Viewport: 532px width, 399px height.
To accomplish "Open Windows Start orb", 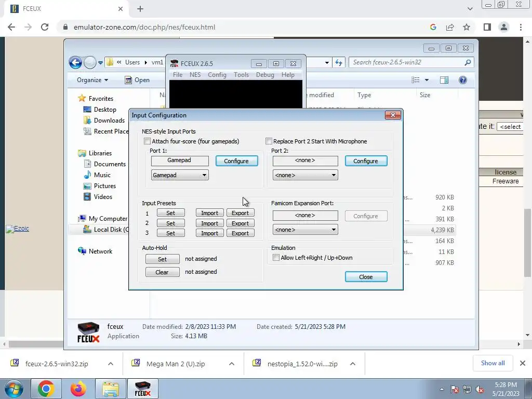I will coord(14,389).
